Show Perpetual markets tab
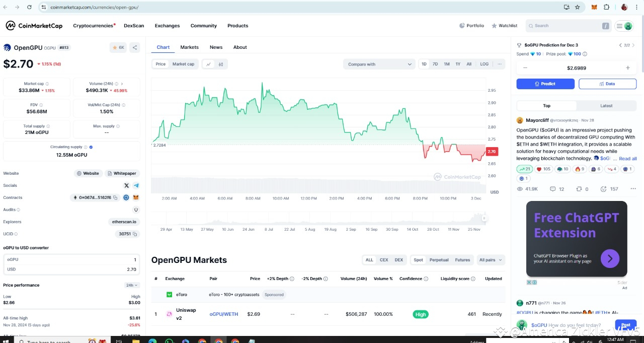The width and height of the screenshot is (644, 343). pos(439,260)
